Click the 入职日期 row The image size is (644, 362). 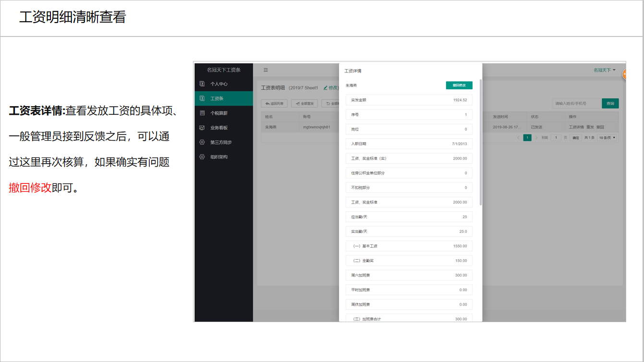pyautogui.click(x=409, y=144)
